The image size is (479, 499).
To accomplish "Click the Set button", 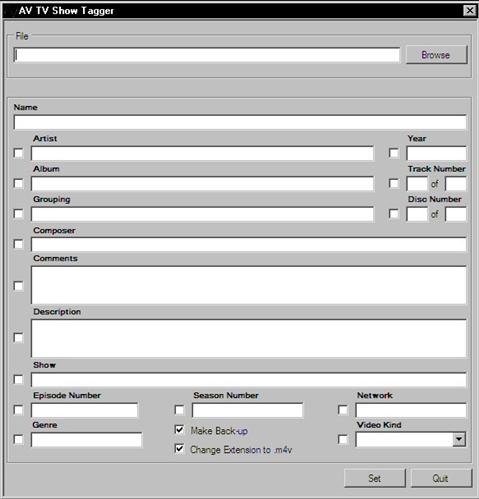I will (375, 478).
